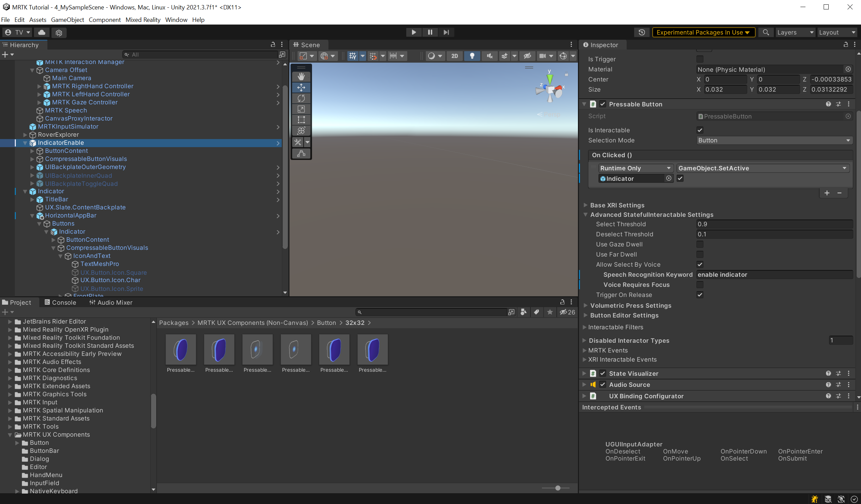The height and width of the screenshot is (504, 861).
Task: Select the Hand tool in Scene view
Action: [x=301, y=76]
